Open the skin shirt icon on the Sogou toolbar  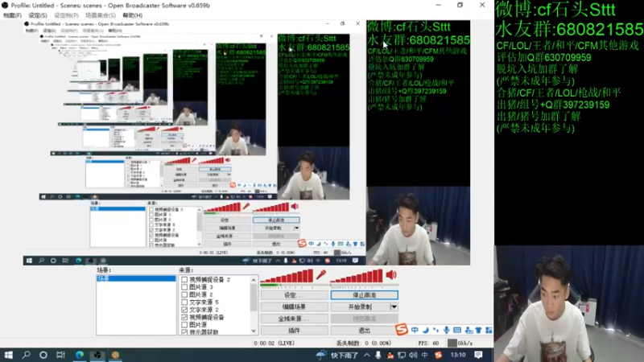[x=478, y=330]
